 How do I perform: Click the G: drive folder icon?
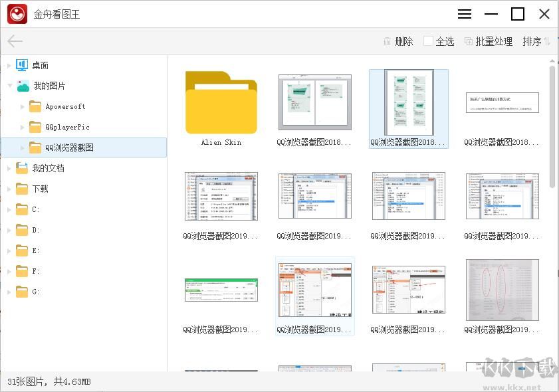tap(22, 292)
